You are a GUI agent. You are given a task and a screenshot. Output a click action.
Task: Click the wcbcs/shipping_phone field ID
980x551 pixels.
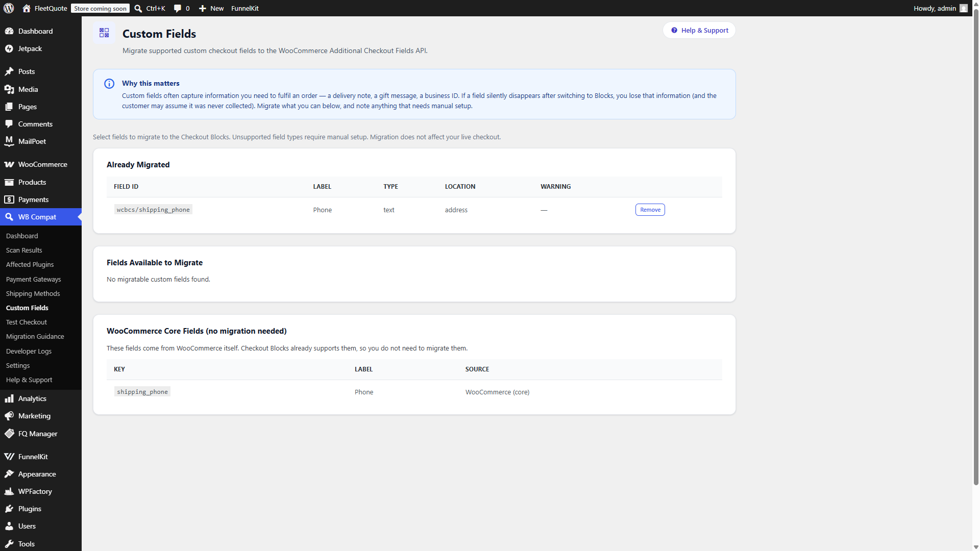click(153, 210)
